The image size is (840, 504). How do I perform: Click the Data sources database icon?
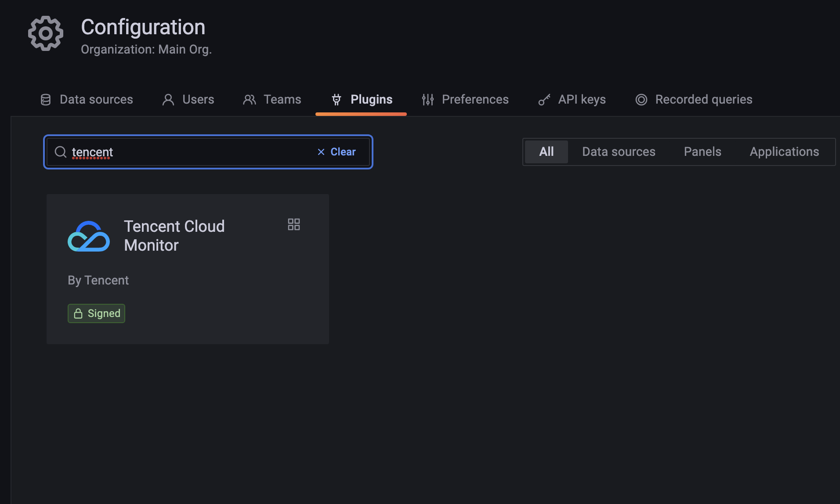pos(45,99)
